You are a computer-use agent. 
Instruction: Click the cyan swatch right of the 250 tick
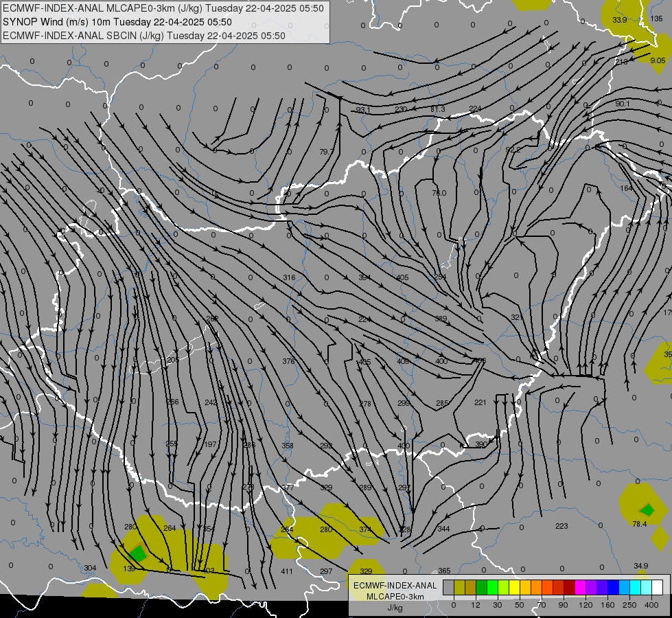(636, 588)
